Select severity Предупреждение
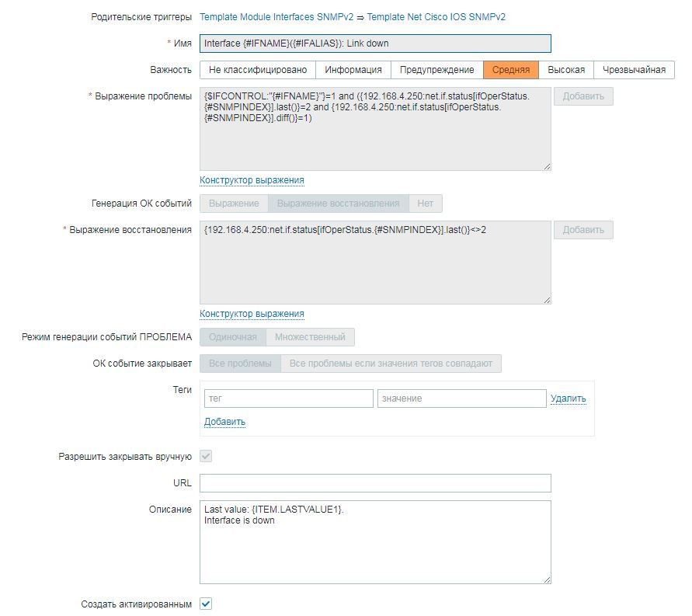 click(436, 70)
